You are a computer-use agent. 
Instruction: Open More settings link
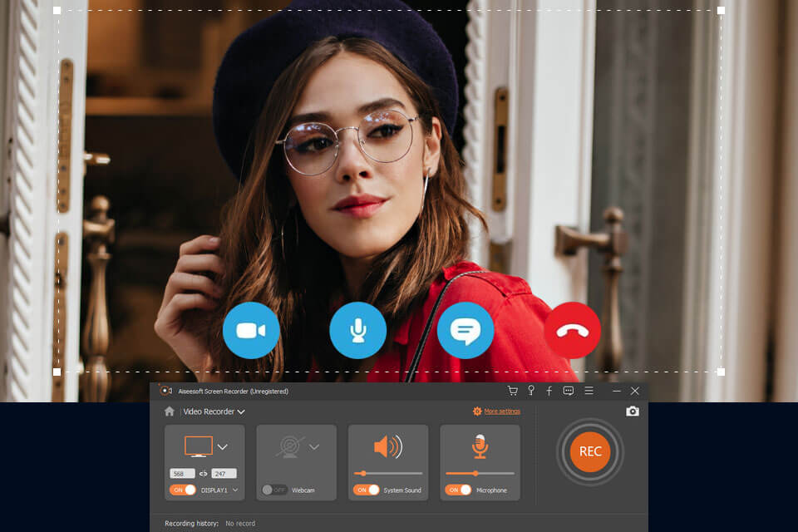tap(502, 411)
